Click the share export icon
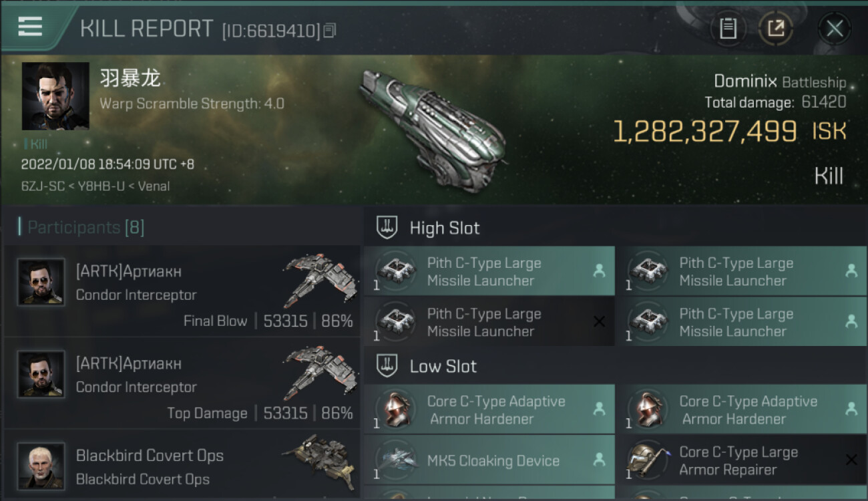 click(775, 29)
